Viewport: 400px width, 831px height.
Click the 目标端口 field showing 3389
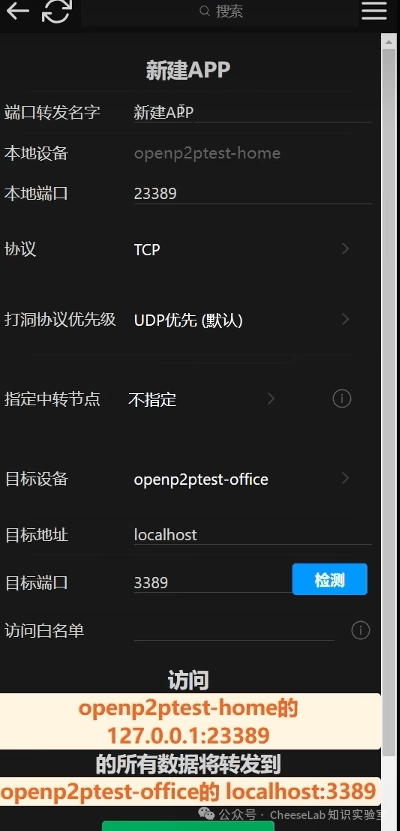pyautogui.click(x=212, y=582)
